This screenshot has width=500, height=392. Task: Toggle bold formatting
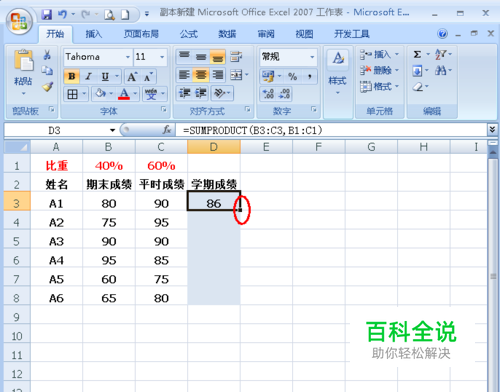pos(72,76)
